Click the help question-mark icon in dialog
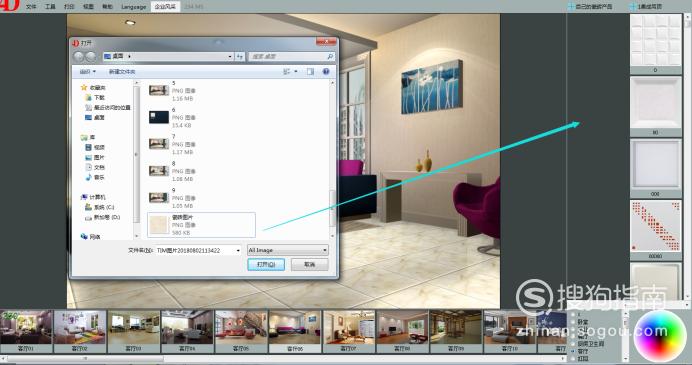 [326, 71]
